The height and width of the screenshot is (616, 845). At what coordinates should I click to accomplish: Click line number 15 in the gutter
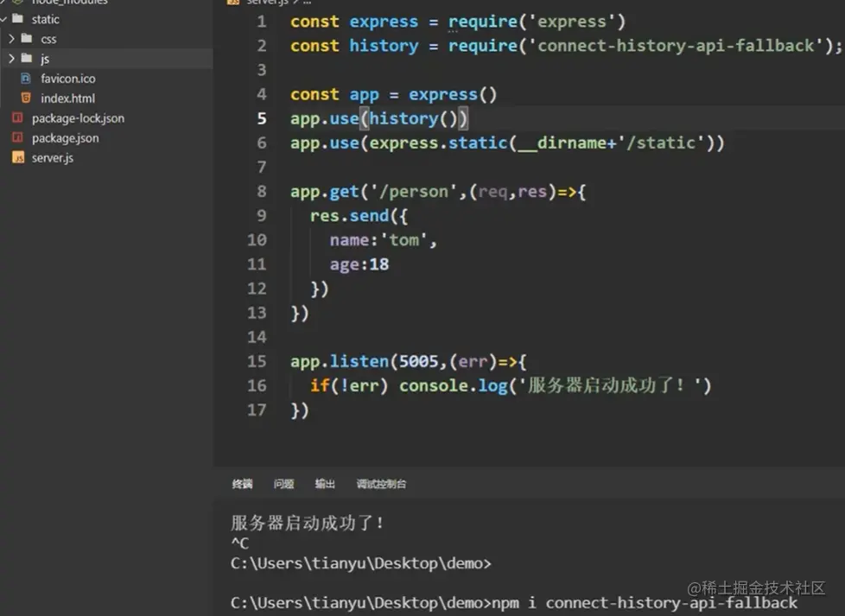click(257, 361)
